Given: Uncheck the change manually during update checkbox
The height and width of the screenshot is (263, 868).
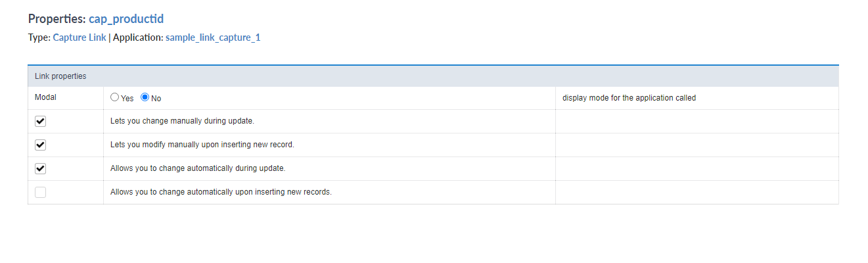Looking at the screenshot, I should (x=40, y=121).
